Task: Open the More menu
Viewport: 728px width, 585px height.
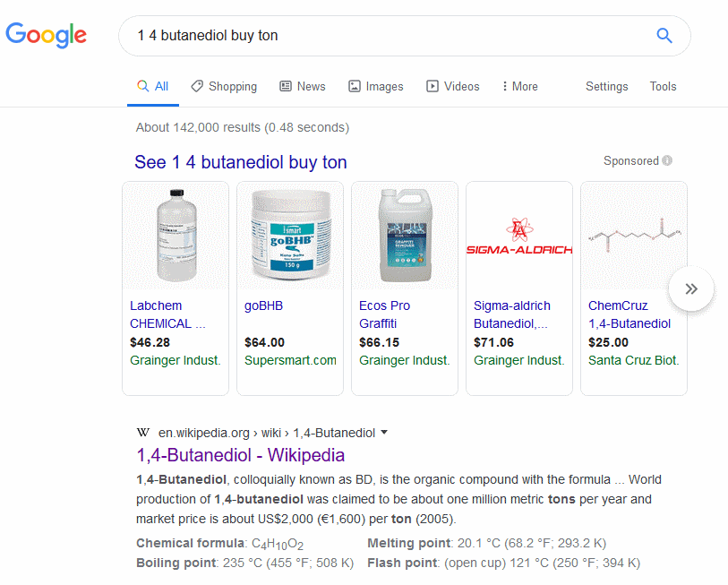Action: [x=520, y=86]
